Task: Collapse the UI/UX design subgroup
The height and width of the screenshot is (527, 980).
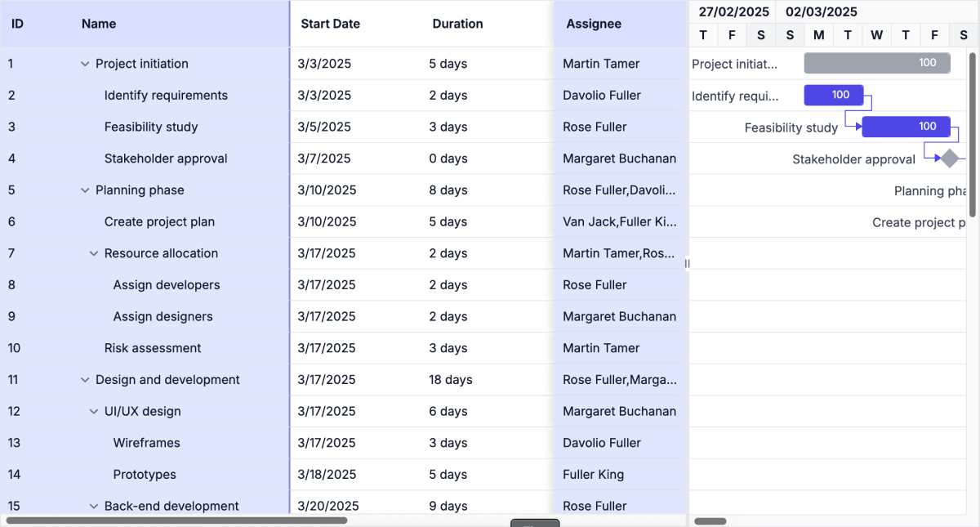Action: tap(93, 411)
